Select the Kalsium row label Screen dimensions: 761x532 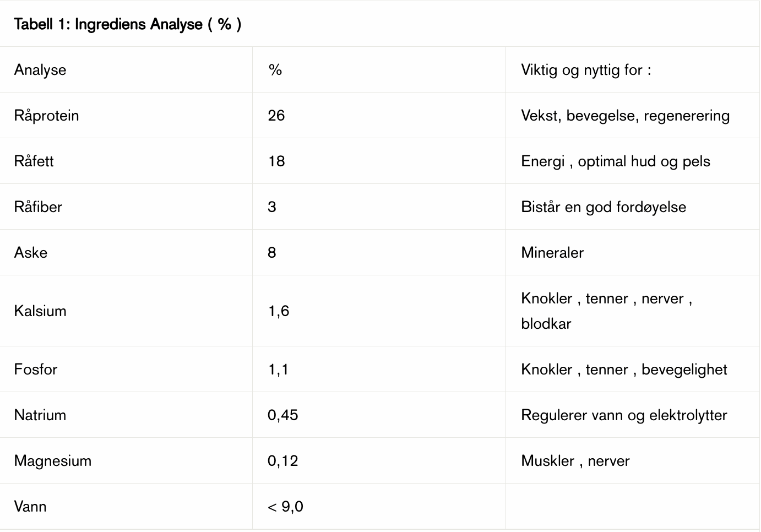[x=40, y=311]
